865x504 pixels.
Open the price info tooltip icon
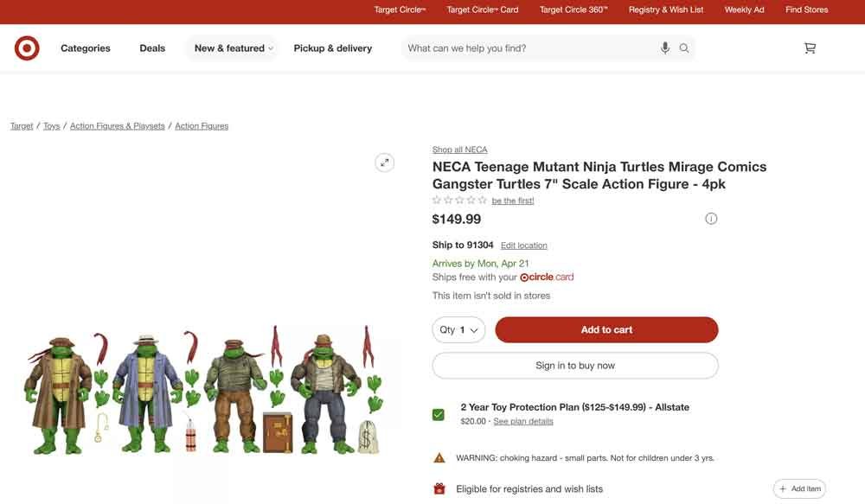(708, 217)
